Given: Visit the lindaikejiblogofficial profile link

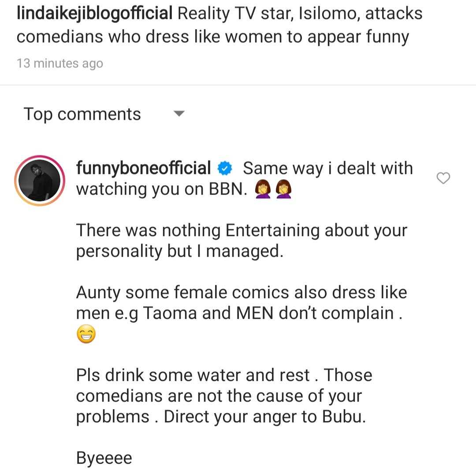Looking at the screenshot, I should point(94,14).
